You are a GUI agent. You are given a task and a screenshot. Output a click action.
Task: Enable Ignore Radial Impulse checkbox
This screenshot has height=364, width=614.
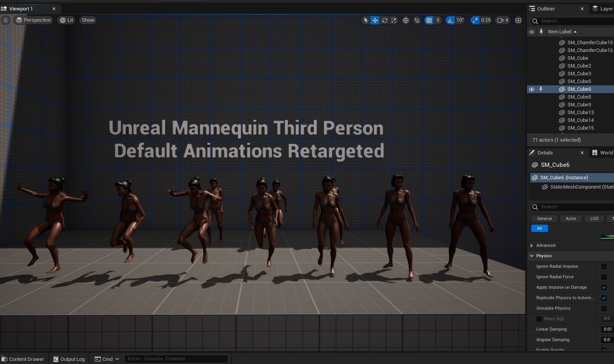604,266
